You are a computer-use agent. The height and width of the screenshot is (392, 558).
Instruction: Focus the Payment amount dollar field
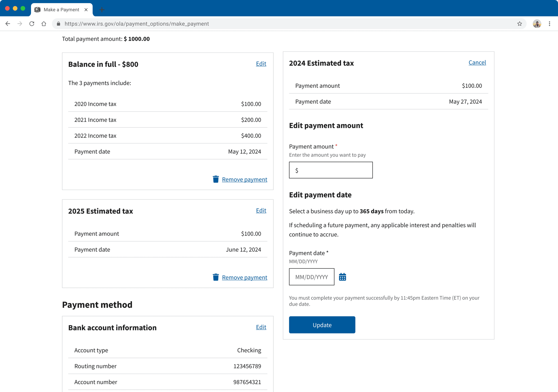click(x=334, y=170)
